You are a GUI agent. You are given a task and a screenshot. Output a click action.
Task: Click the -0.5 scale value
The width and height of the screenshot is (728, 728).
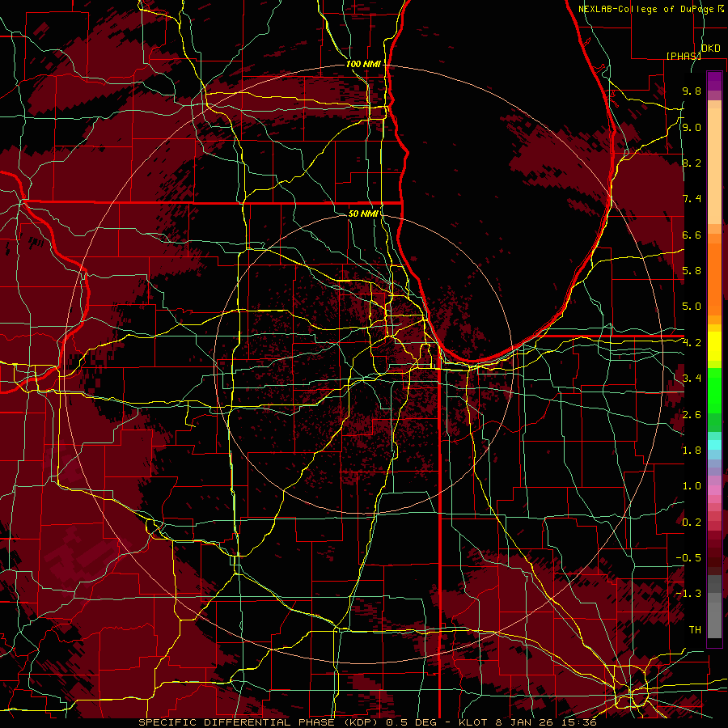tap(688, 558)
